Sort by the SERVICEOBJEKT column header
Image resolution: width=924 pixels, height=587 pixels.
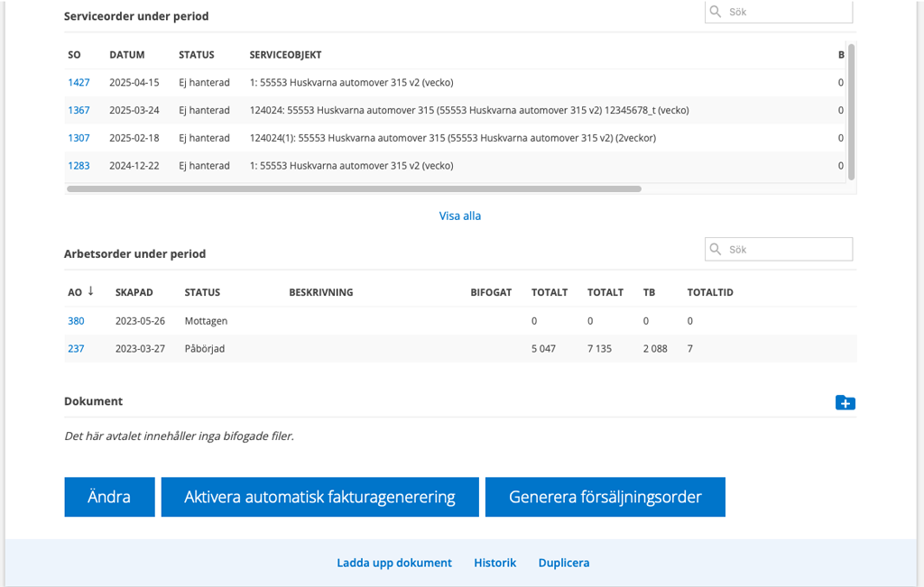285,55
